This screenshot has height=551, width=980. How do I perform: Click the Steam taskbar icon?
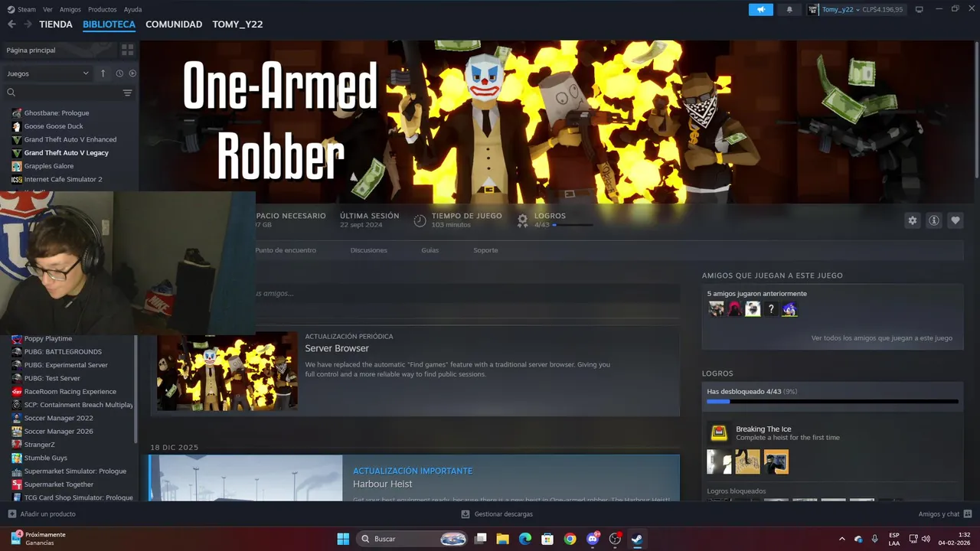637,539
